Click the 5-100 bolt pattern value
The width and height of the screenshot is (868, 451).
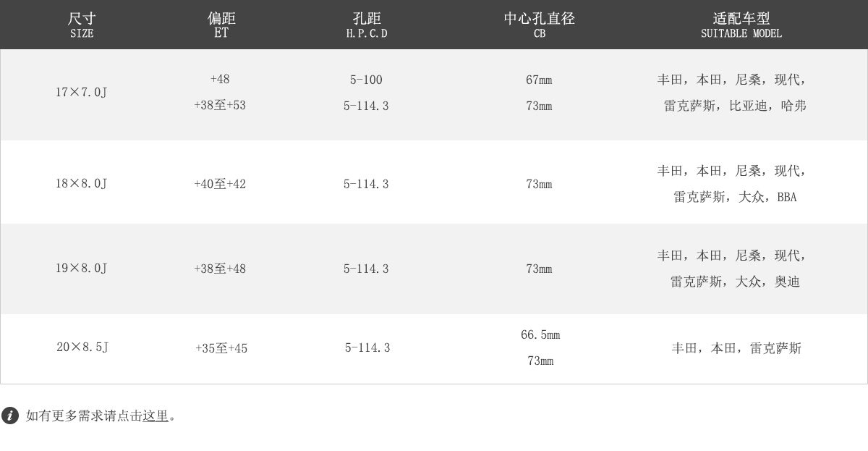(366, 80)
